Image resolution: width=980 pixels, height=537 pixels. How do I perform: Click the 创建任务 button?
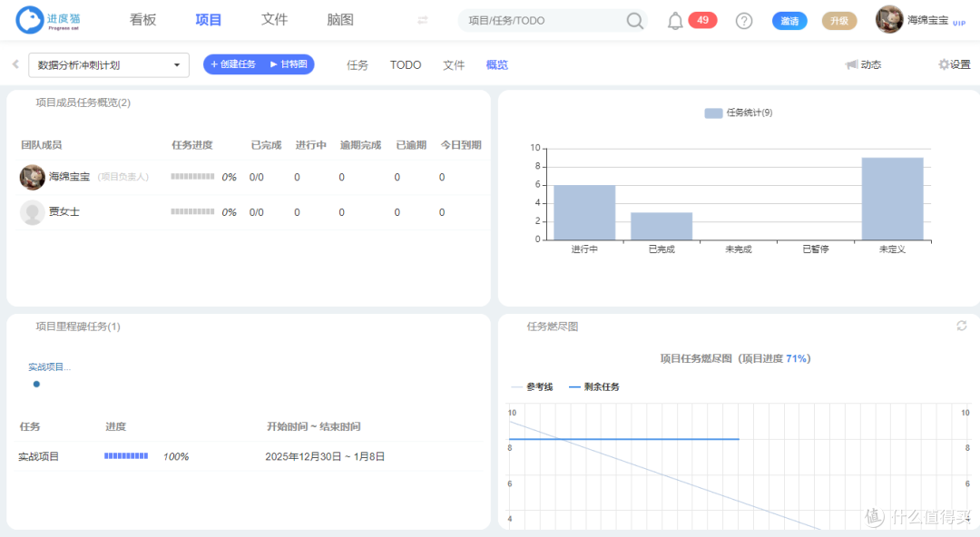[232, 64]
